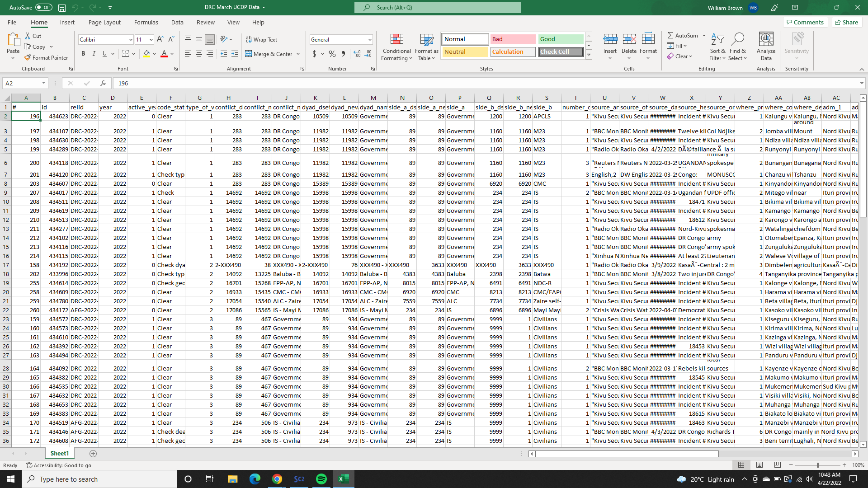
Task: Click the Insert Function fx icon
Action: click(x=103, y=83)
